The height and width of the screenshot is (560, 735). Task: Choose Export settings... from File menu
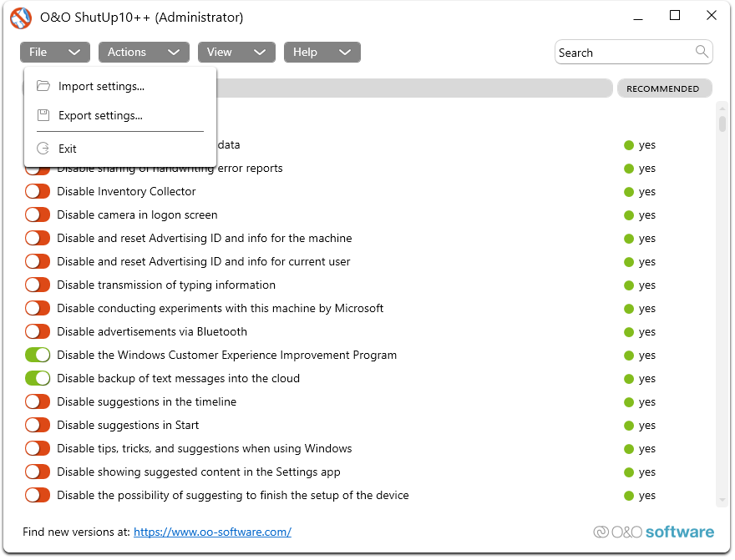click(120, 115)
